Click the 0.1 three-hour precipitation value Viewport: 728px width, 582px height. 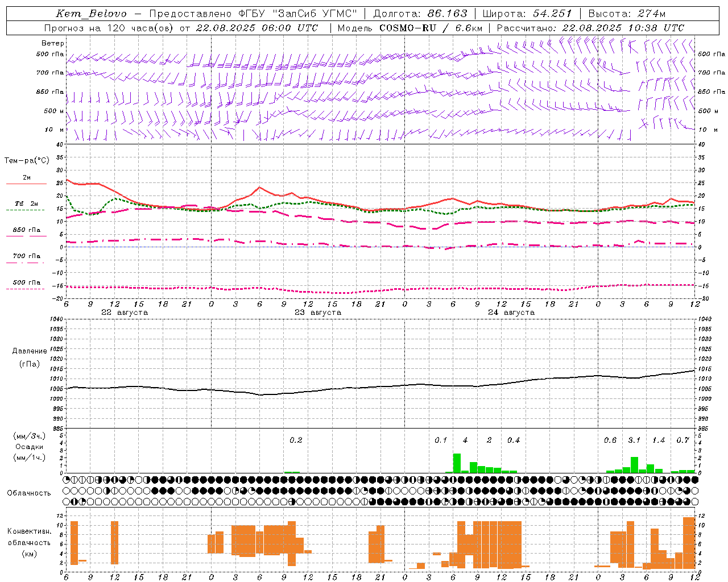point(441,440)
